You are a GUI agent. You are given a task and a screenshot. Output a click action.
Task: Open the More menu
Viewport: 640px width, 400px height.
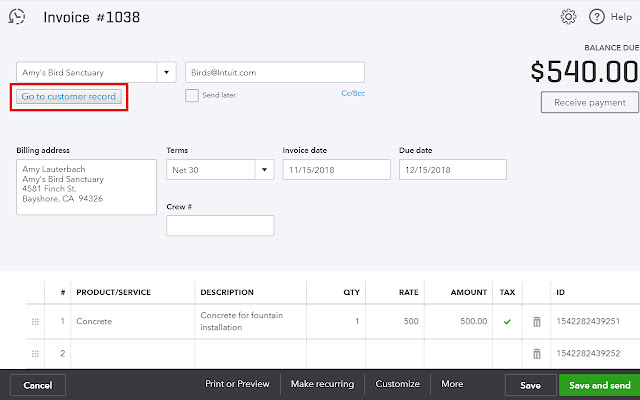pos(452,384)
